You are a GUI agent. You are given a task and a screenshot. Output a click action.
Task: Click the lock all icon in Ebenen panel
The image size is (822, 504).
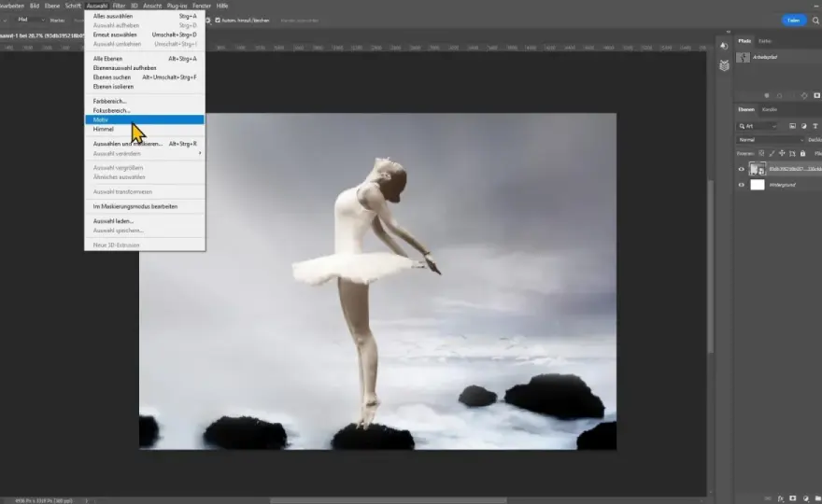click(x=802, y=153)
